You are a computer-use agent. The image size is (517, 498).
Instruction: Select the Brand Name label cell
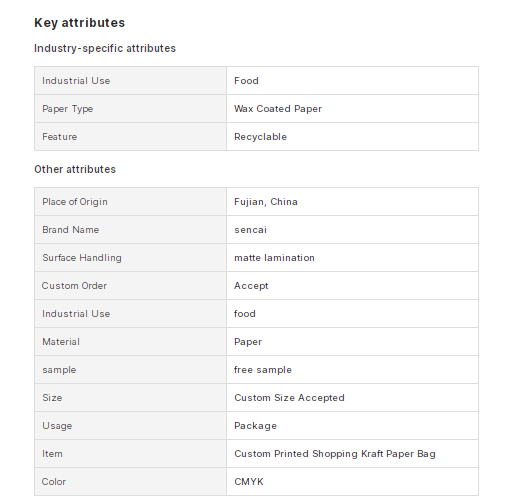click(x=130, y=230)
